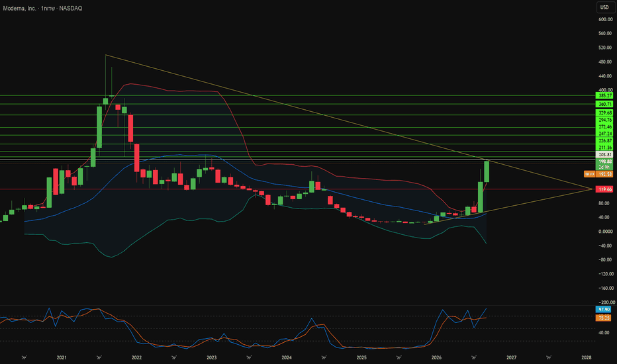617x364 pixels.
Task: Click the orange 75.25 oscillator value label
Action: (x=604, y=318)
